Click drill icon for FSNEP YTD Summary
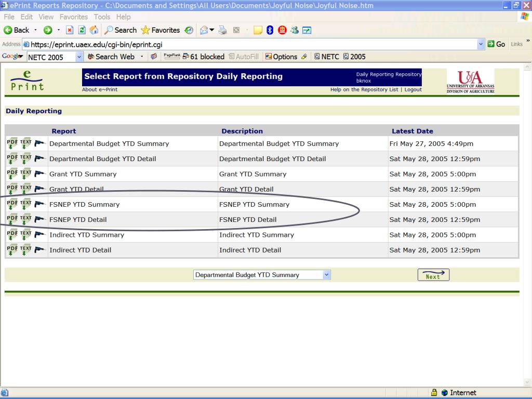 click(x=39, y=204)
